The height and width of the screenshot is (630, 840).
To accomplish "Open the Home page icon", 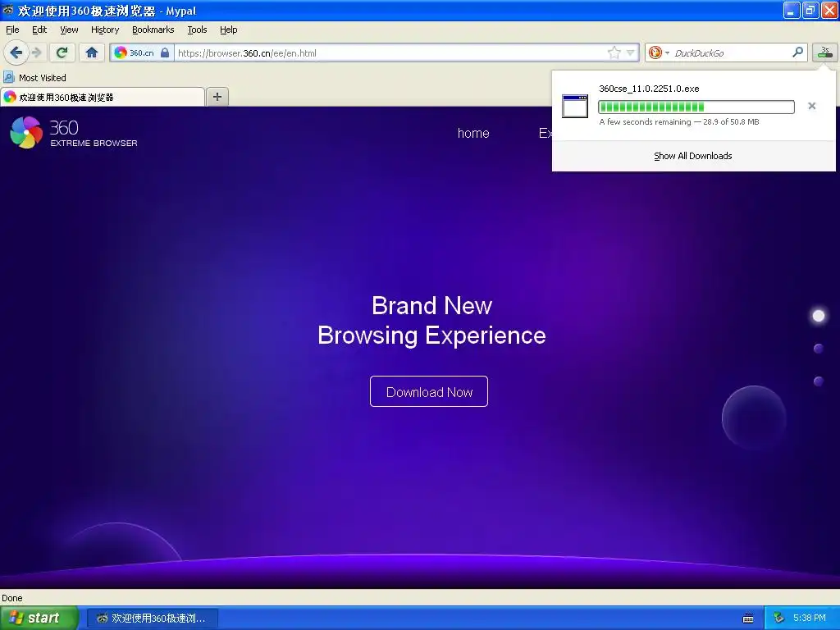I will [92, 52].
